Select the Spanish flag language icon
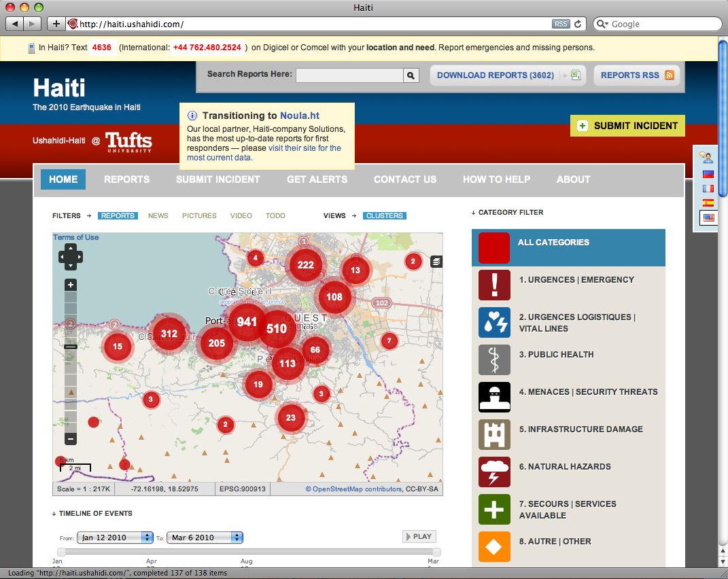The width and height of the screenshot is (728, 579). 708,203
